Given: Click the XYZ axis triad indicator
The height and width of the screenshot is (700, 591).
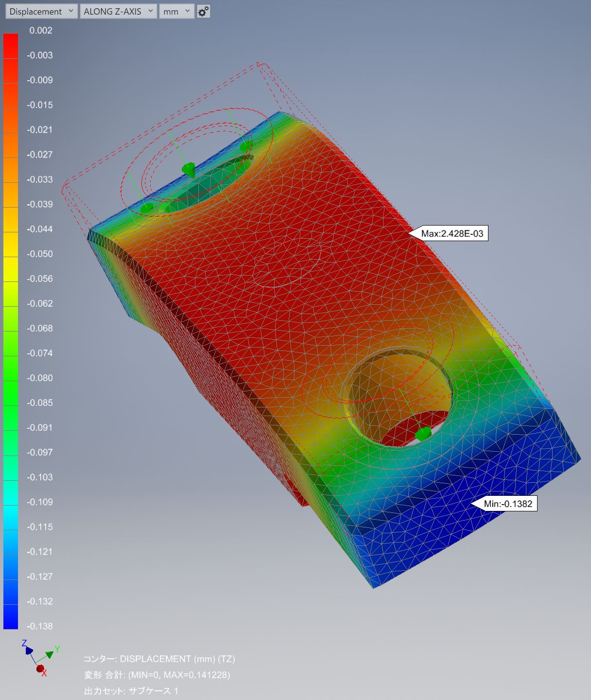Looking at the screenshot, I should tap(41, 658).
